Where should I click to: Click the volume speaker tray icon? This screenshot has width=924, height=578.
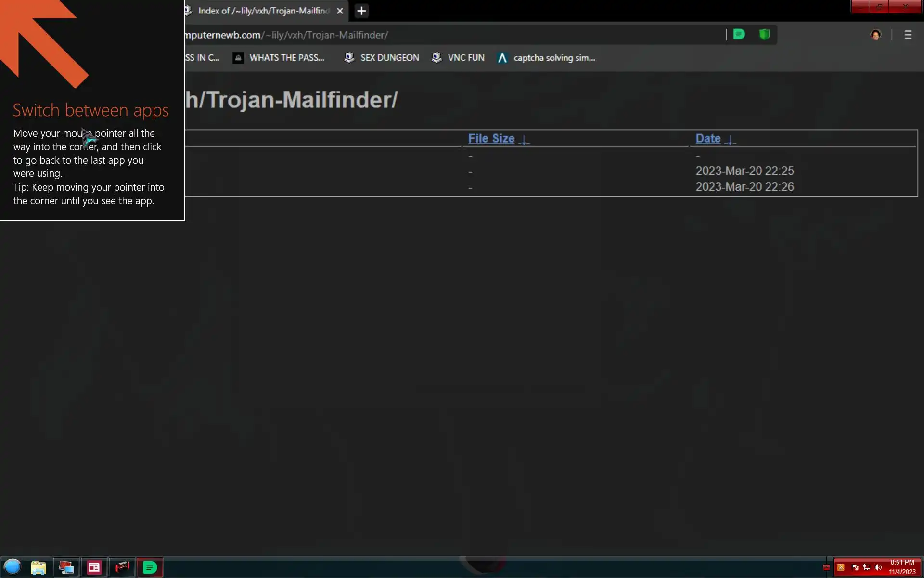click(x=878, y=567)
